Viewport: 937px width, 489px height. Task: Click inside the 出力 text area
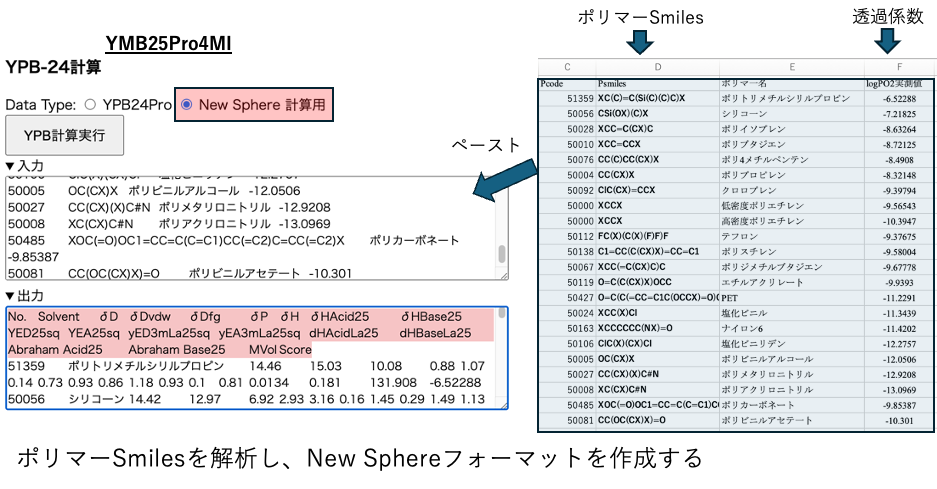pos(257,357)
